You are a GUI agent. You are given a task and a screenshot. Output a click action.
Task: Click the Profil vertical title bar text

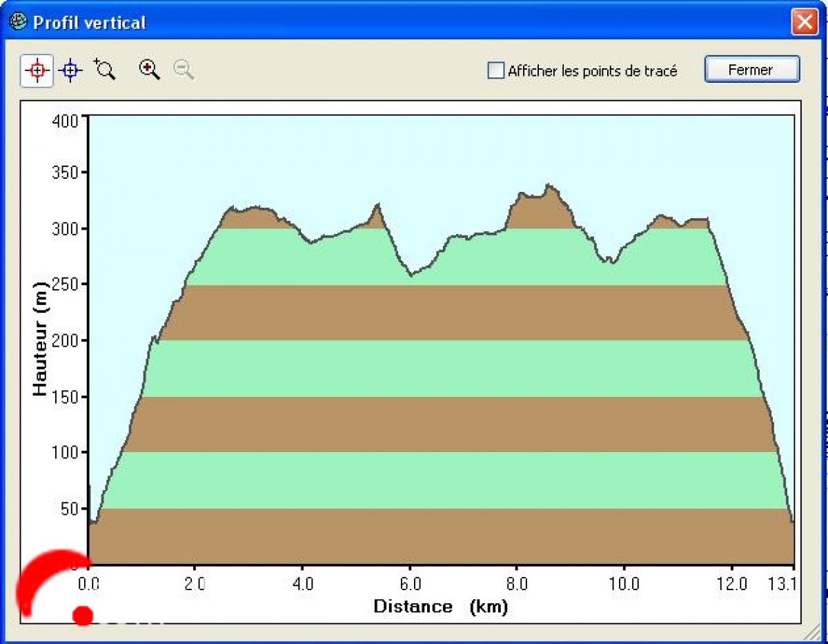tap(90, 23)
